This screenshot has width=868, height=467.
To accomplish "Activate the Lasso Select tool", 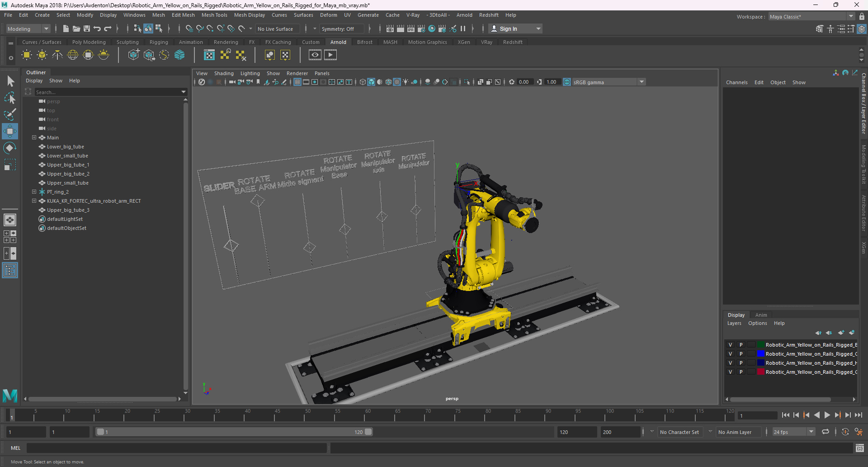I will [10, 98].
